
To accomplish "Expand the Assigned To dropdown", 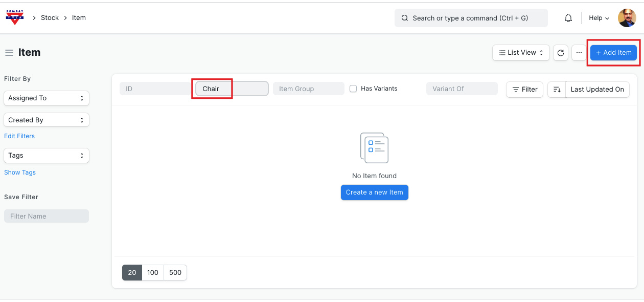I will pyautogui.click(x=47, y=98).
